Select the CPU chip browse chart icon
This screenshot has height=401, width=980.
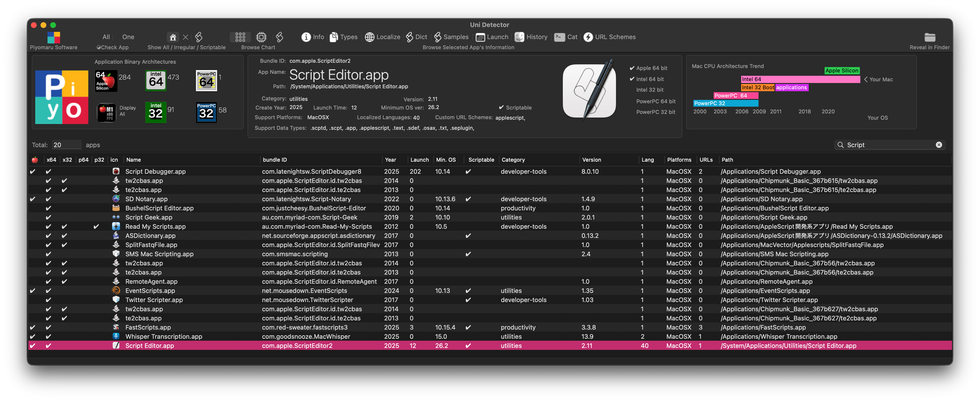pyautogui.click(x=261, y=37)
